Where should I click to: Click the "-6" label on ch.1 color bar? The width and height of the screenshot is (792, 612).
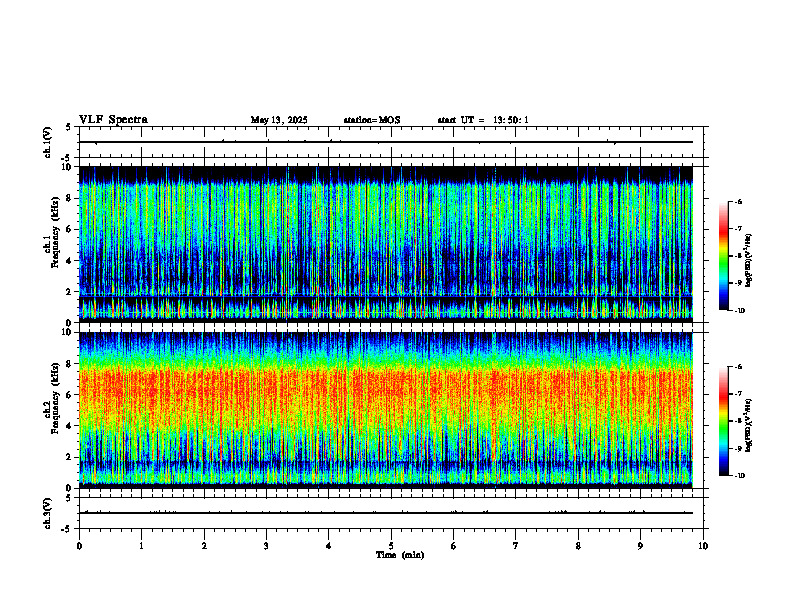point(738,201)
